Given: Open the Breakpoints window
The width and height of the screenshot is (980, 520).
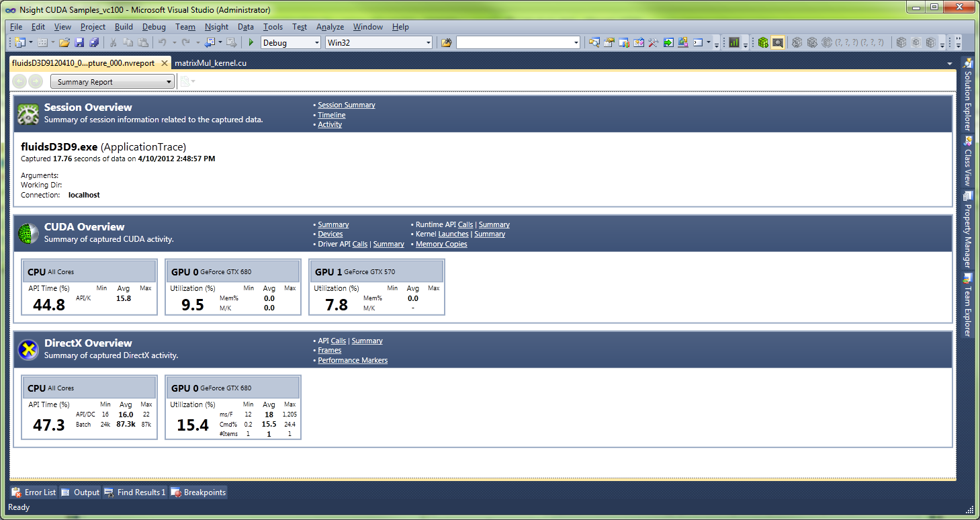Looking at the screenshot, I should click(199, 492).
